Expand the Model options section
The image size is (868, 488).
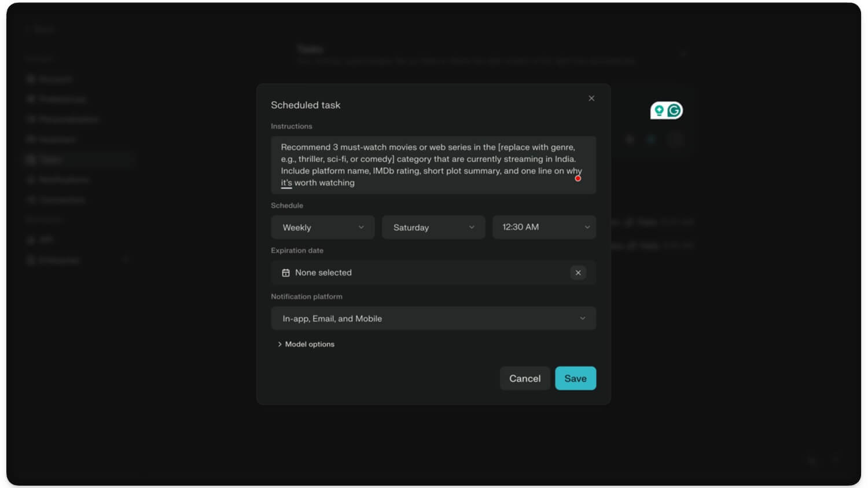310,344
